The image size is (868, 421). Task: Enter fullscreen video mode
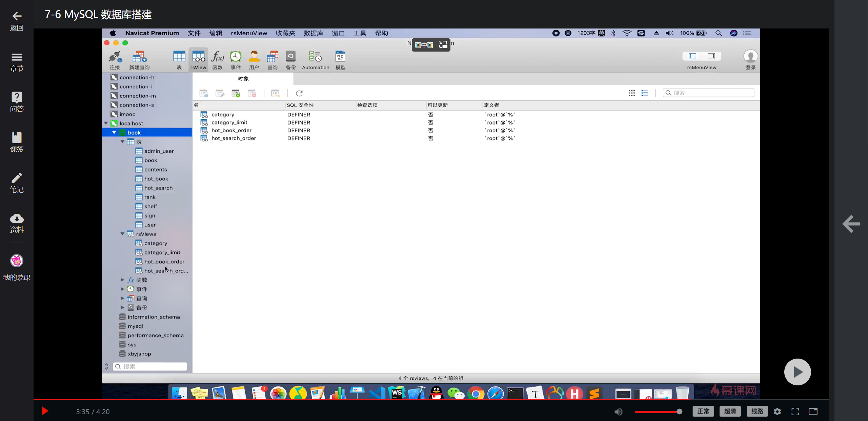795,412
